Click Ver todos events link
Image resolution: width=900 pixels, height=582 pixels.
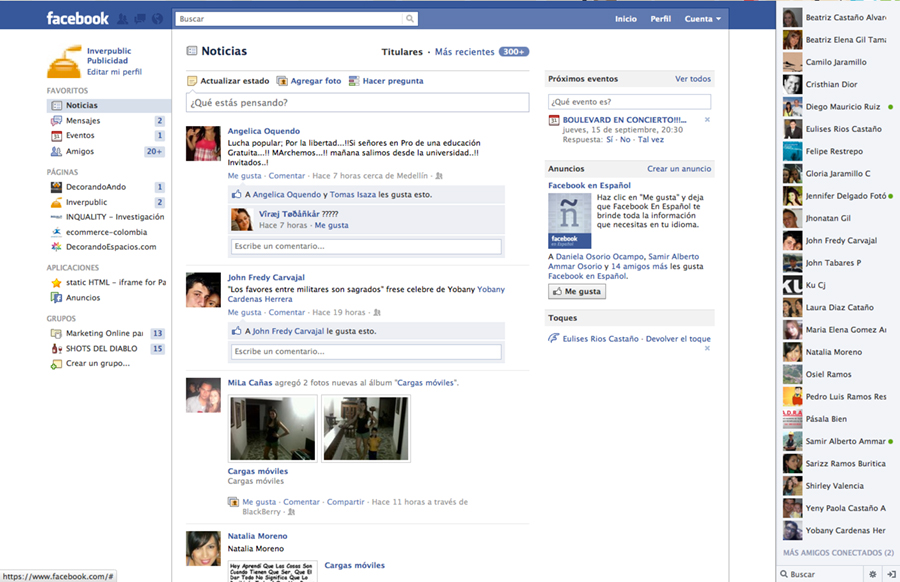tap(693, 79)
